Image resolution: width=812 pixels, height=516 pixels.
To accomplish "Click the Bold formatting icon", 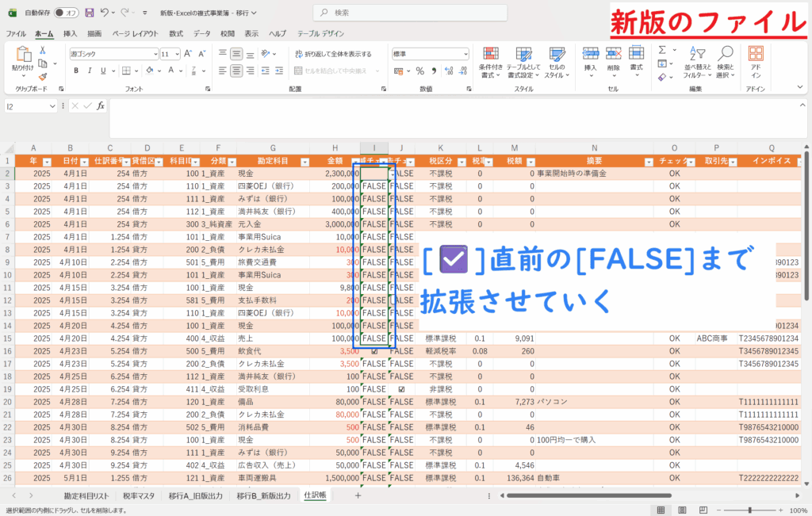I will (77, 71).
